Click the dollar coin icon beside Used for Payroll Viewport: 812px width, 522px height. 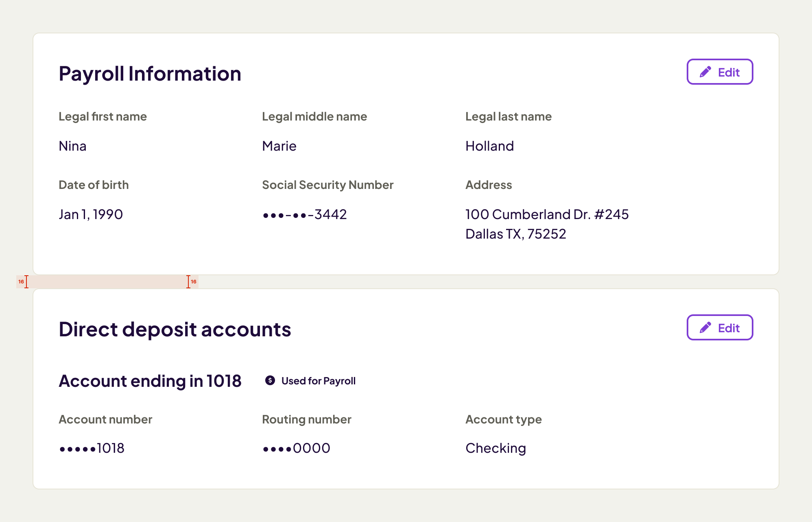270,380
